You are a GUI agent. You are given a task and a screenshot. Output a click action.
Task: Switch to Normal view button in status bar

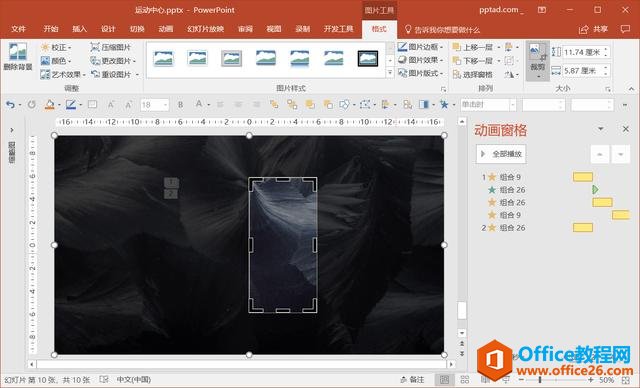click(444, 380)
